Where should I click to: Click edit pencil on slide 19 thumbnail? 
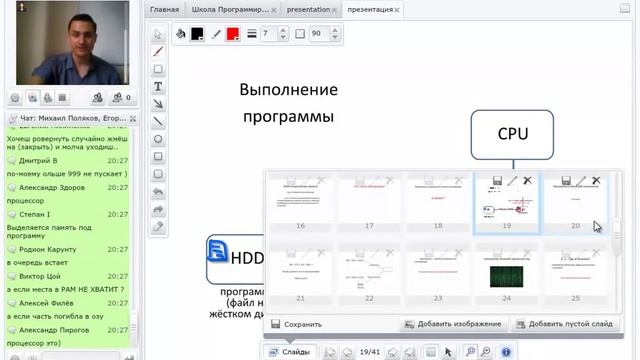(512, 180)
